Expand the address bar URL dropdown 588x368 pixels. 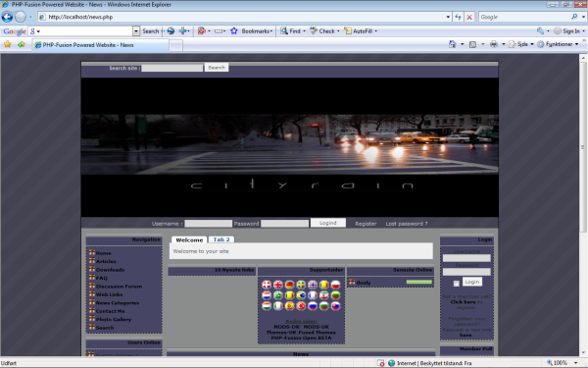[448, 17]
